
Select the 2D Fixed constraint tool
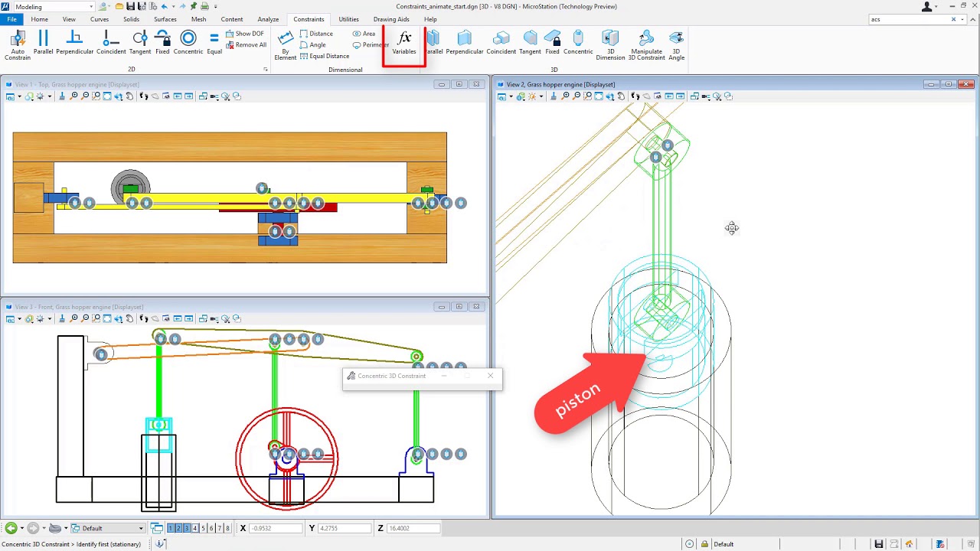[x=162, y=43]
